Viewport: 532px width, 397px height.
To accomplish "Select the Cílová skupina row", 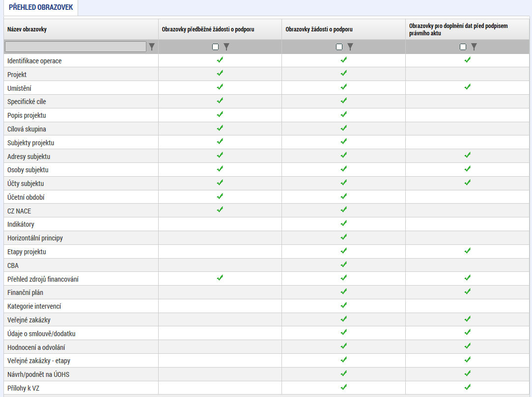I will point(267,129).
